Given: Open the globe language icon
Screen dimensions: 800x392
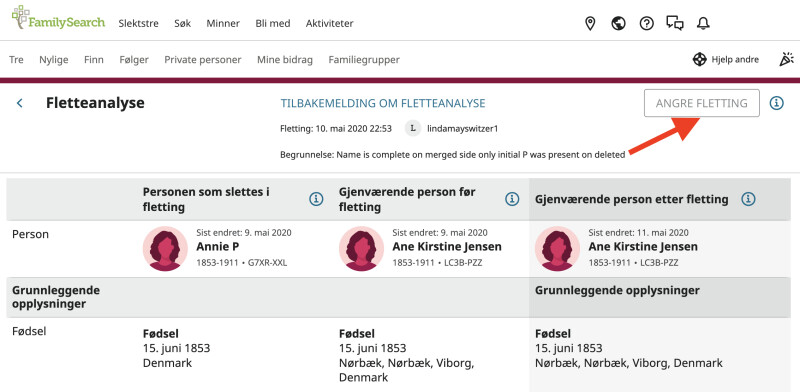Looking at the screenshot, I should point(618,23).
